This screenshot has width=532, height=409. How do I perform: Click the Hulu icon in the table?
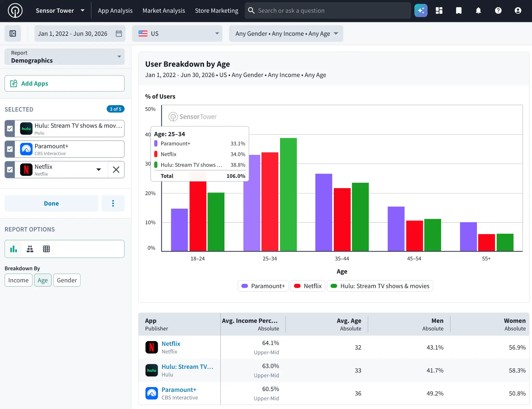(152, 370)
